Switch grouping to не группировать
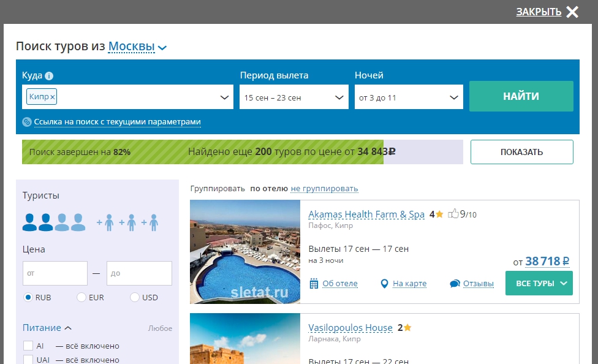This screenshot has height=364, width=598. click(x=324, y=189)
